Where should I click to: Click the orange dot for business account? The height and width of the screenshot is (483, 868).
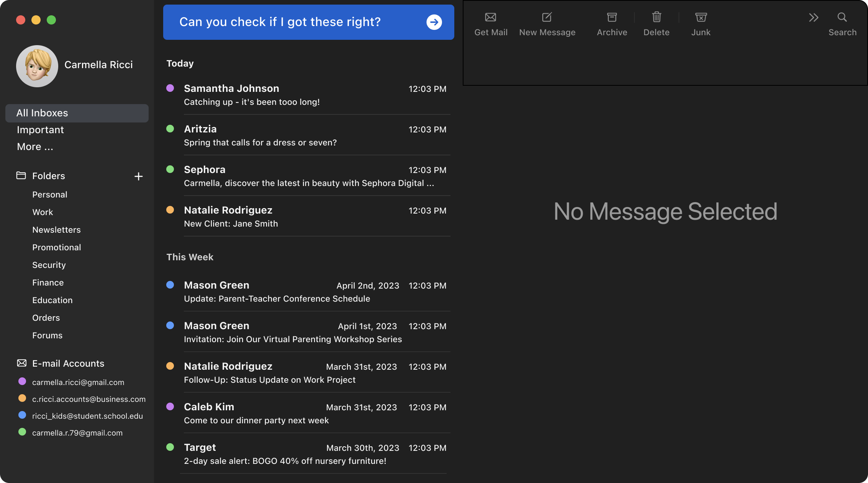(x=22, y=398)
